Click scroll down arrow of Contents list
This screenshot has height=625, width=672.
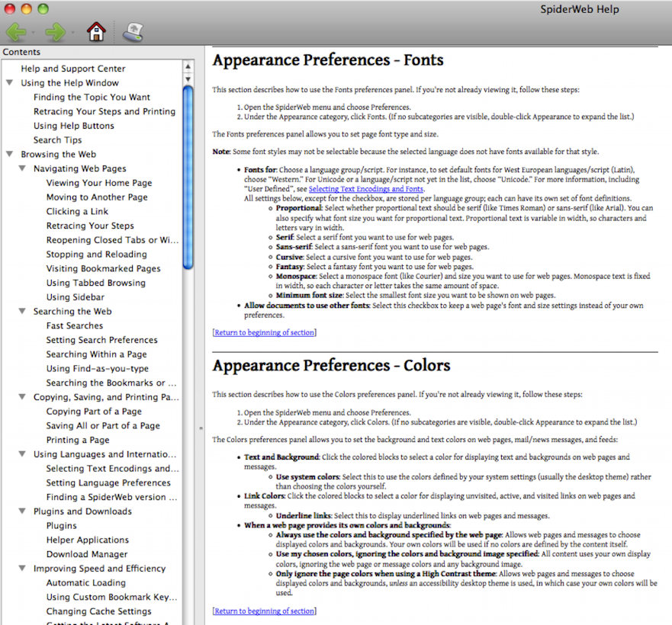188,79
